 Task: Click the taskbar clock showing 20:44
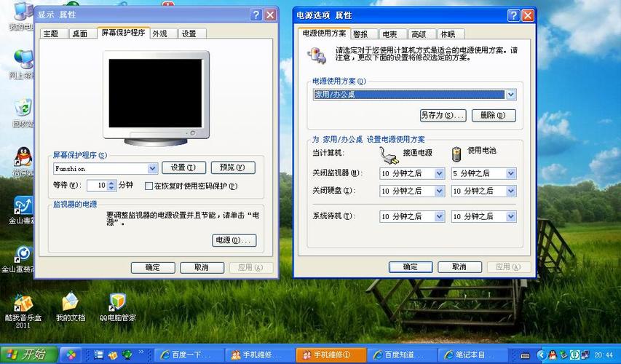tap(604, 355)
